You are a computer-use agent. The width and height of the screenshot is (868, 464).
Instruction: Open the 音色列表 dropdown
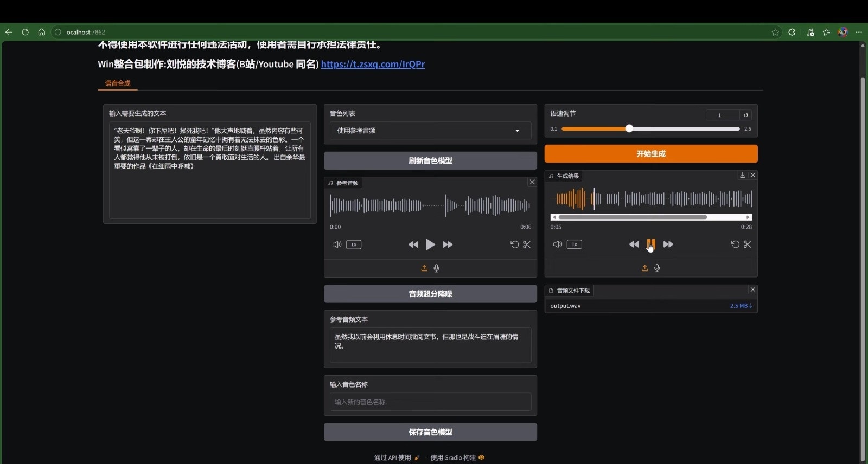point(430,131)
